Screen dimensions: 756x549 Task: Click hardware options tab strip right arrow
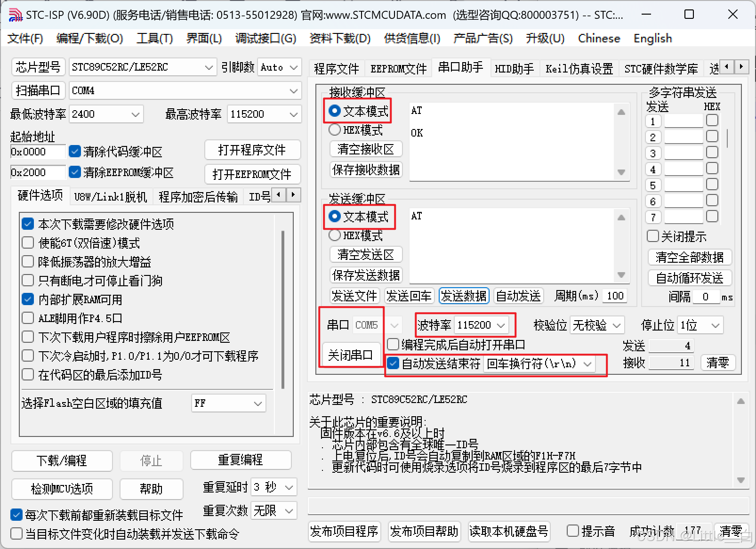point(294,194)
